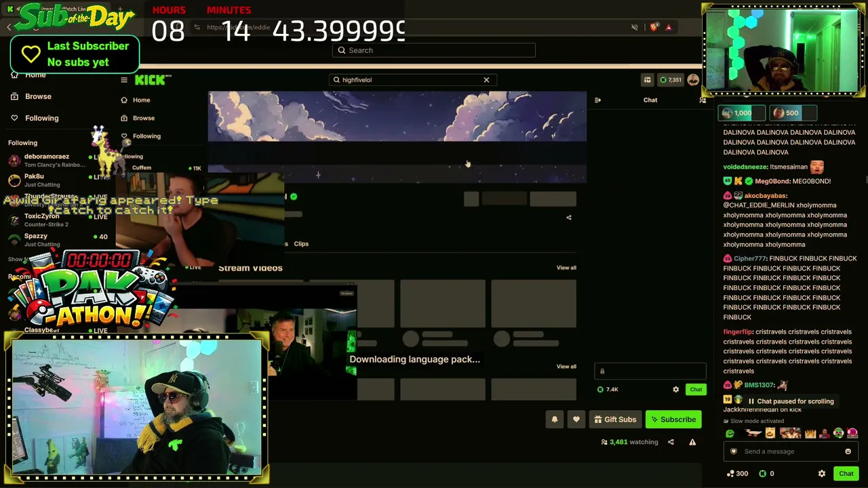Go to Home in inner Kick sidebar
The height and width of the screenshot is (488, 868).
coord(141,100)
